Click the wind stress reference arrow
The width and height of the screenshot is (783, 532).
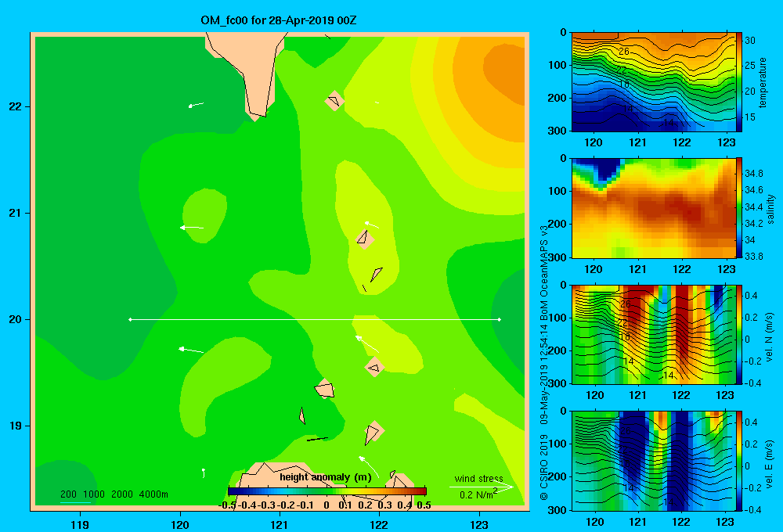pos(481,487)
